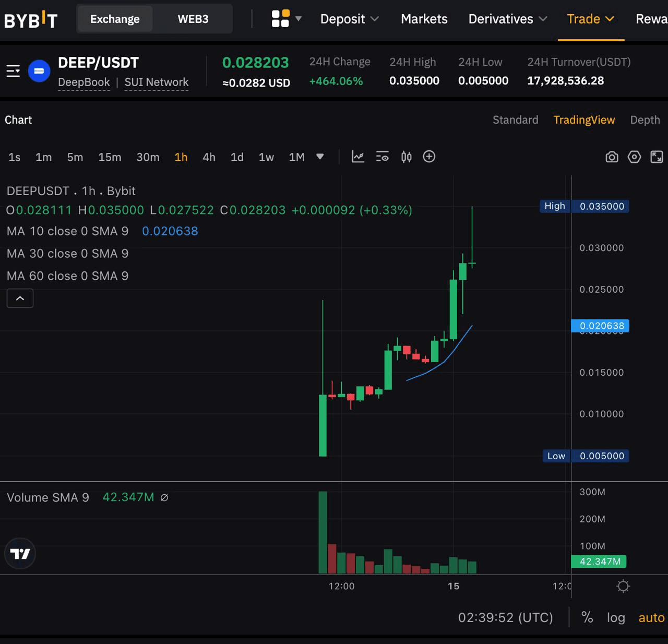The image size is (668, 644).
Task: Open the DeepBook project link
Action: point(84,82)
